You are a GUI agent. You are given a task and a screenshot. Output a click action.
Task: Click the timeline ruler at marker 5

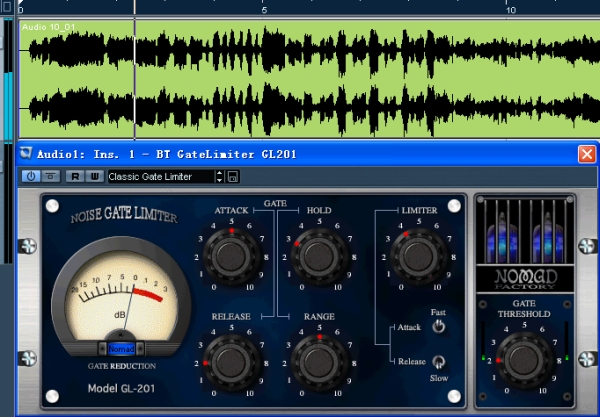point(264,10)
